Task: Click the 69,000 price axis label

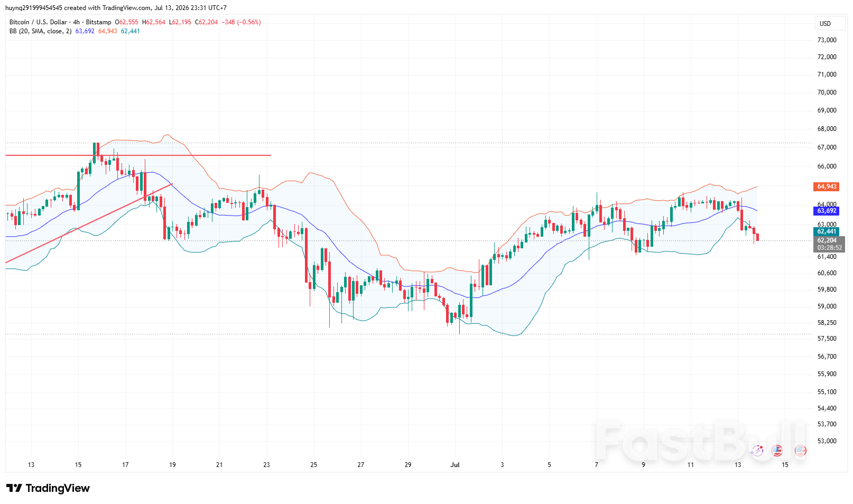Action: [x=827, y=110]
